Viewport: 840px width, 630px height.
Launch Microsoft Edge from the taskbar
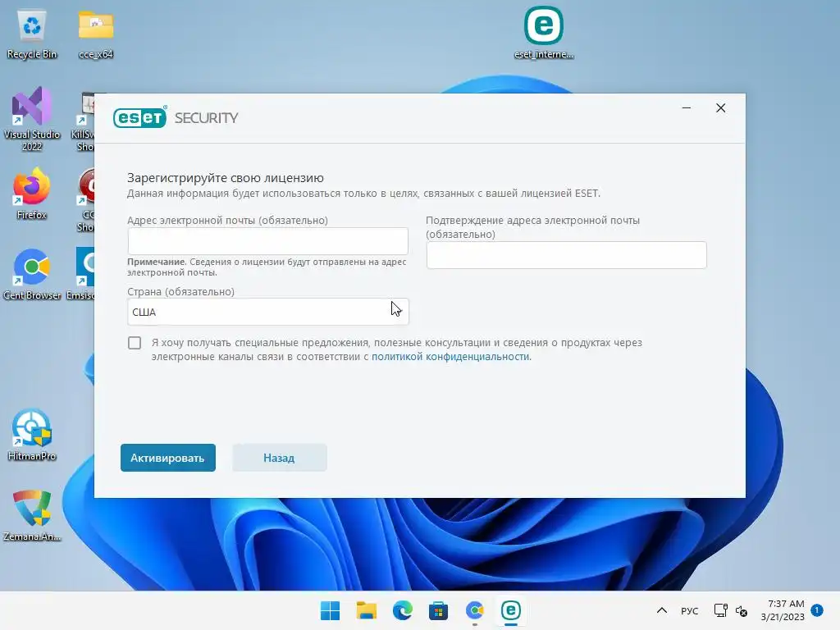(402, 610)
